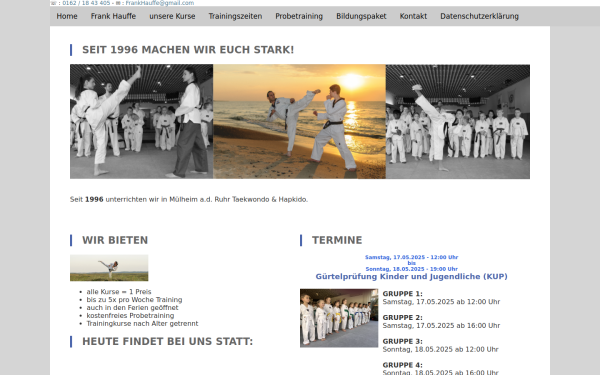Go to the Frank Hauffe page

point(113,16)
